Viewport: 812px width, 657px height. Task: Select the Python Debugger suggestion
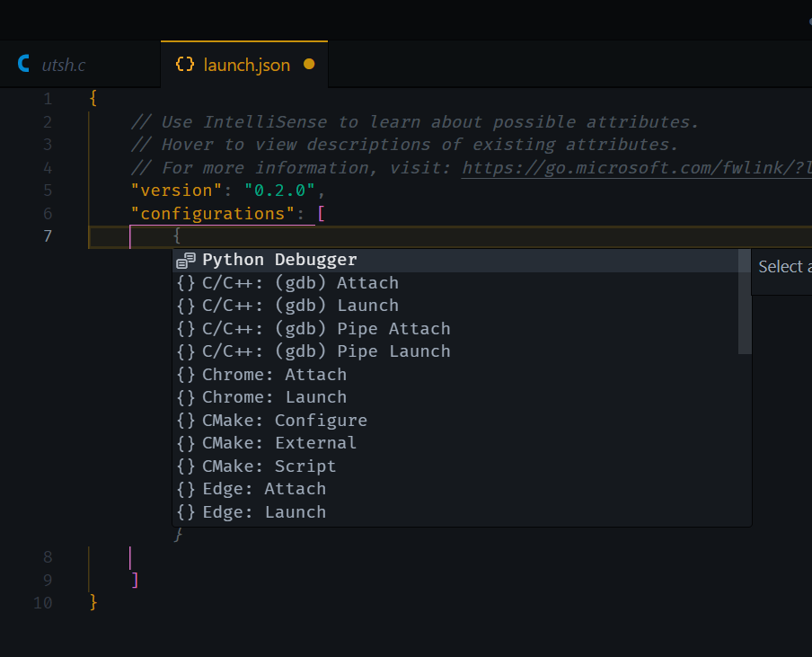point(279,260)
